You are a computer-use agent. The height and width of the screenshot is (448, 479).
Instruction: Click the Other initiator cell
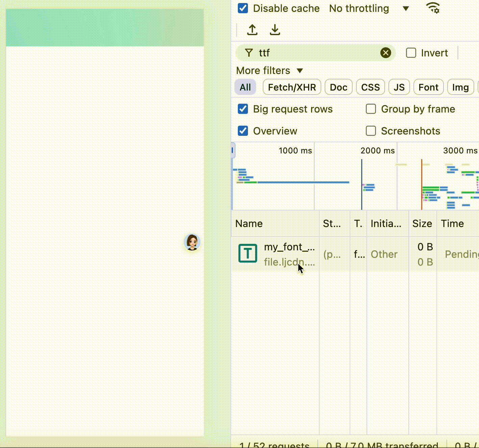tap(384, 254)
